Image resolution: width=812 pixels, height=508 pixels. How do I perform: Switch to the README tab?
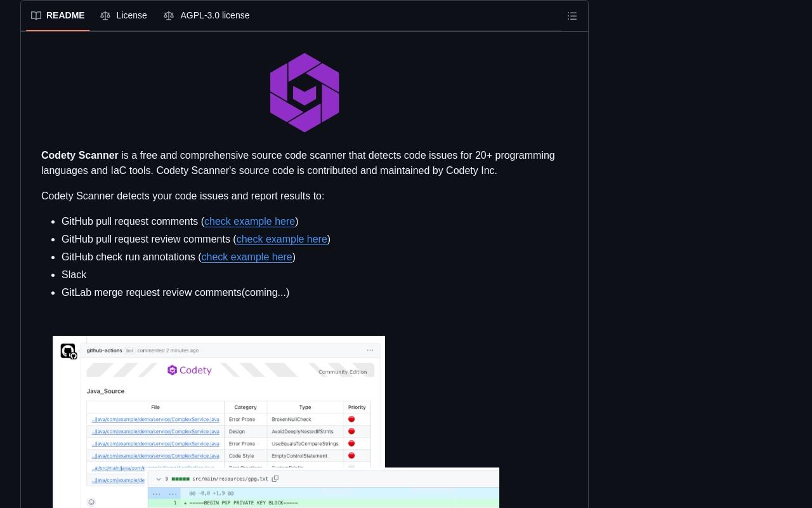58,15
